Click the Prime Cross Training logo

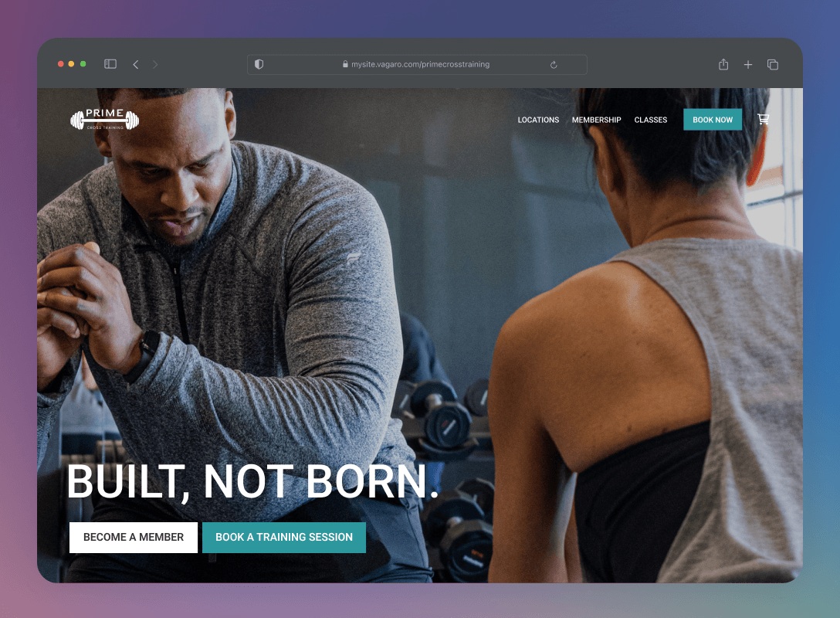104,119
